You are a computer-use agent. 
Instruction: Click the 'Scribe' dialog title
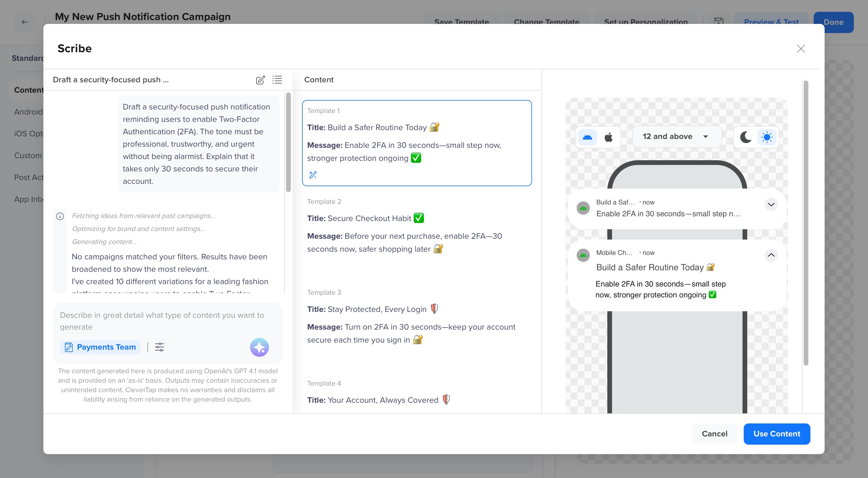(x=74, y=48)
